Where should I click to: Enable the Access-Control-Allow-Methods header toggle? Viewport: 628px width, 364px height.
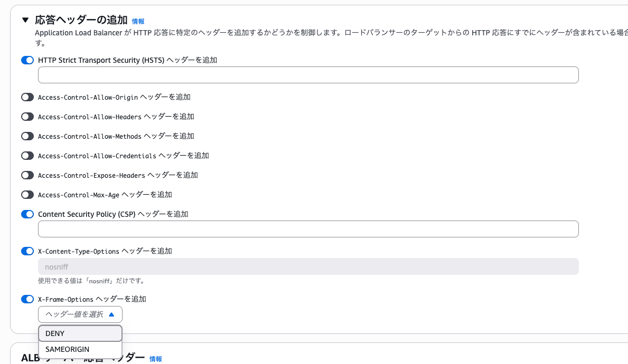tap(27, 136)
